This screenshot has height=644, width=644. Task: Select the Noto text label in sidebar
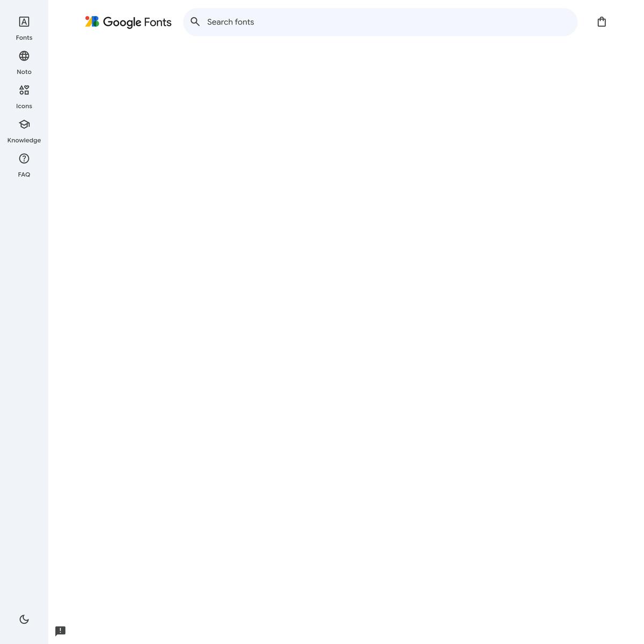24,72
